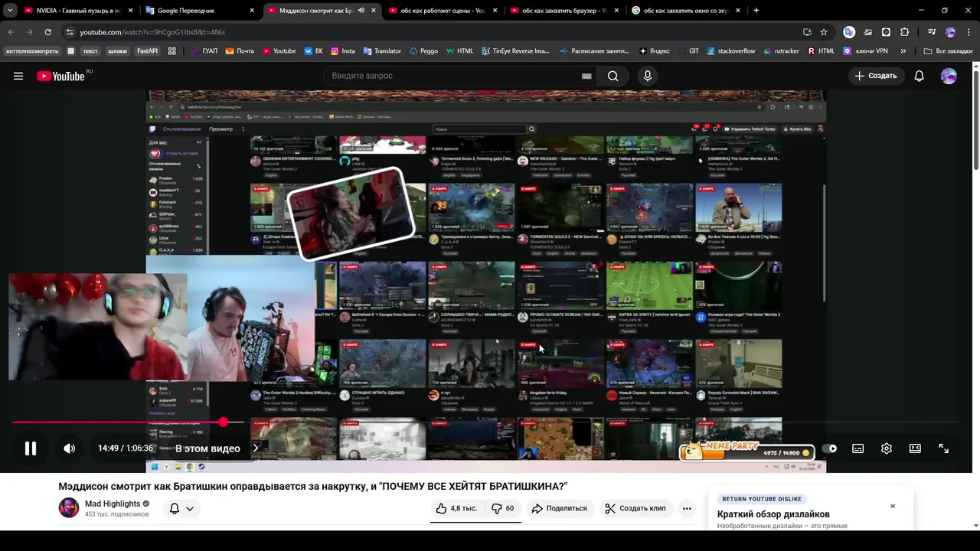980x551 pixels.
Task: Open YouTube notifications bell
Action: [920, 76]
